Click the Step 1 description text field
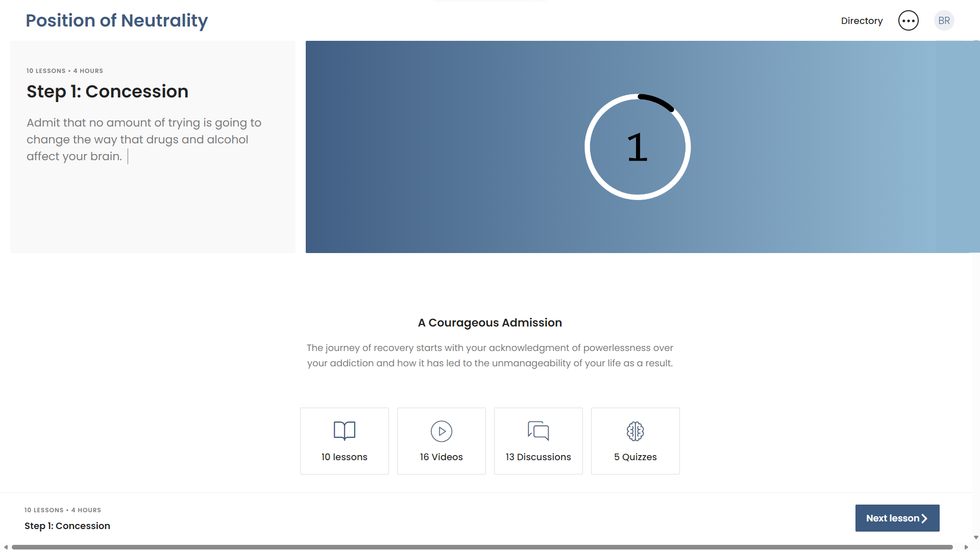This screenshot has width=980, height=551. click(143, 139)
